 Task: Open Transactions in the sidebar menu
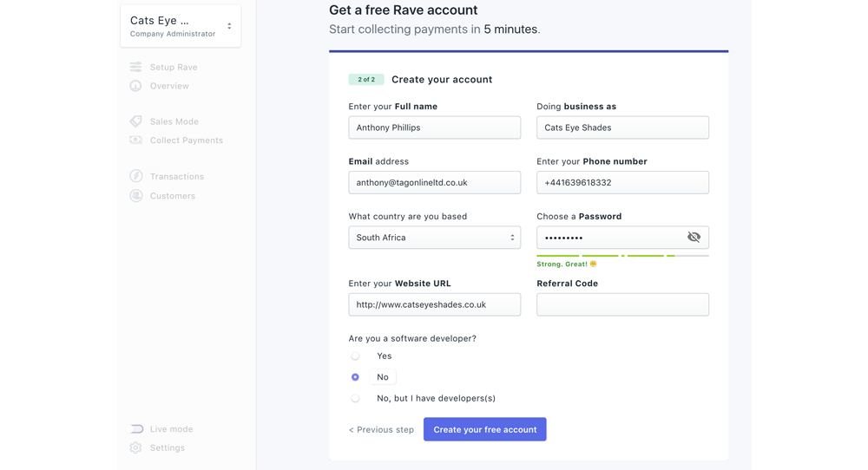click(x=176, y=176)
